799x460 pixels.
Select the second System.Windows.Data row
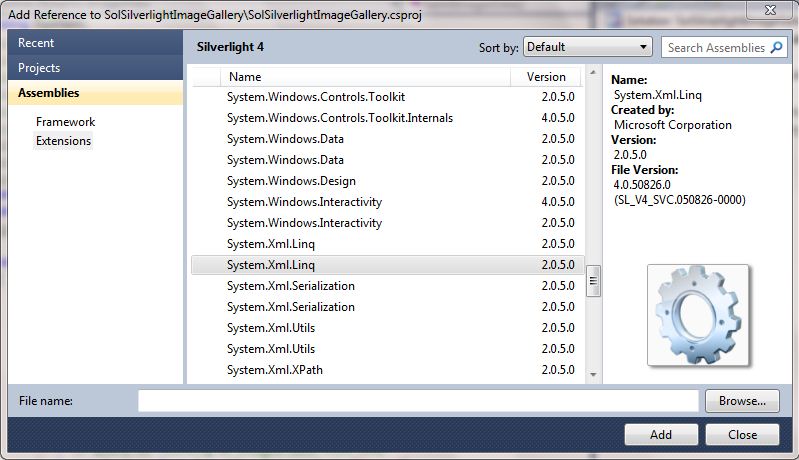pos(388,159)
